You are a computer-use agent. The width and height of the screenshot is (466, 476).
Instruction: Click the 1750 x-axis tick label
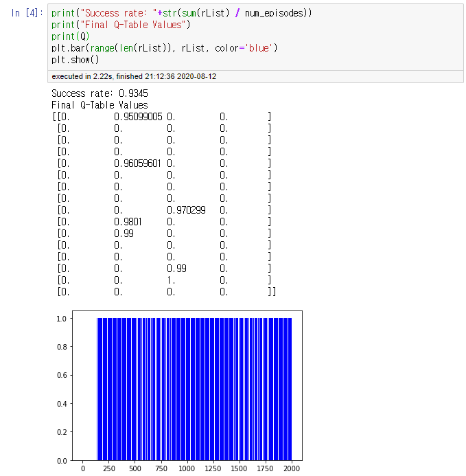[265, 468]
